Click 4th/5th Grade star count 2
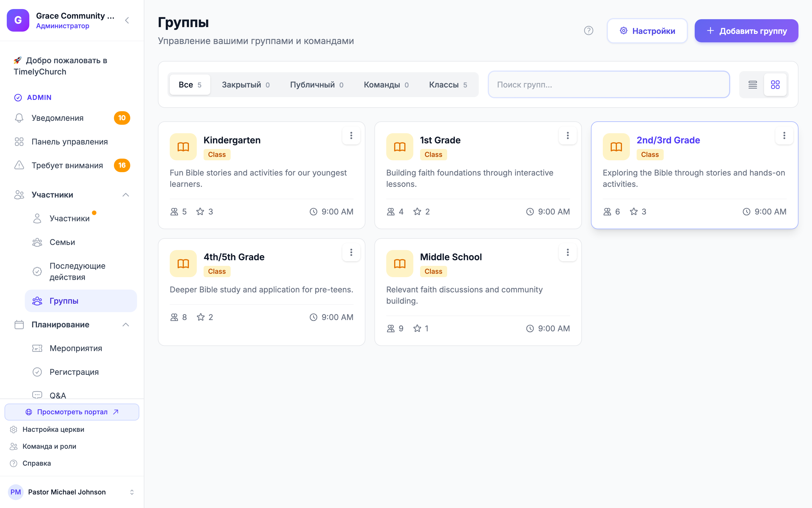The height and width of the screenshot is (508, 812). tap(205, 317)
